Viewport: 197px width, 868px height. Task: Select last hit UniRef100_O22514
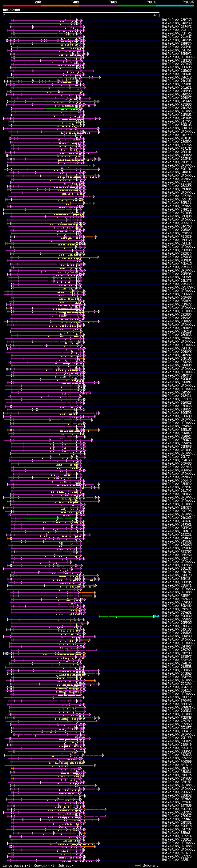pos(177,860)
